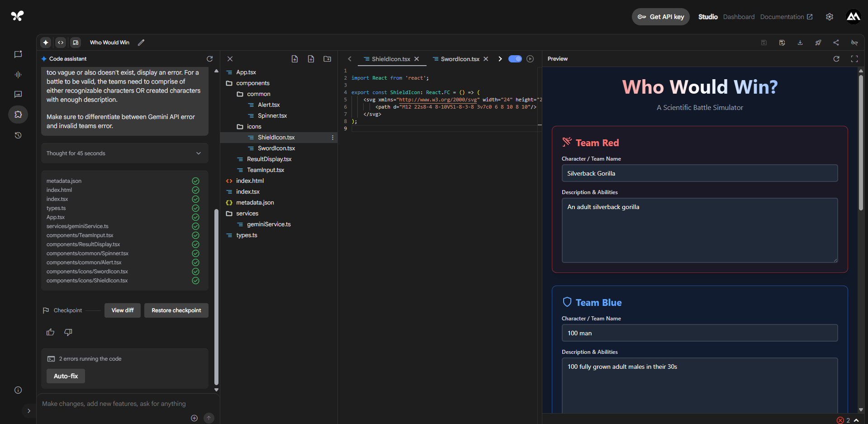Close the file explorer panel
868x424 pixels.
tap(230, 59)
